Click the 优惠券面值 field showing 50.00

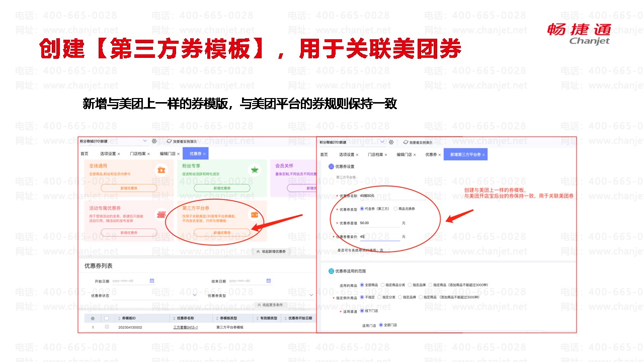380,223
